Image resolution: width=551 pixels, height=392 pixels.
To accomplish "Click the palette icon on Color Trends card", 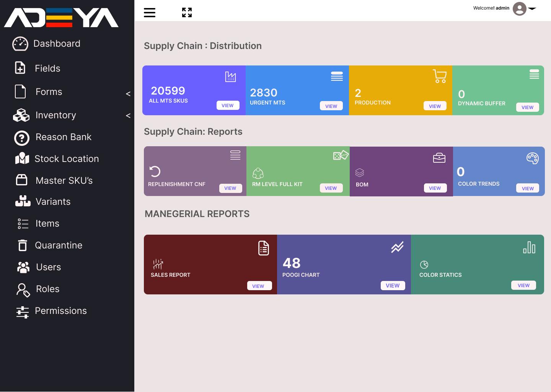I will (532, 158).
